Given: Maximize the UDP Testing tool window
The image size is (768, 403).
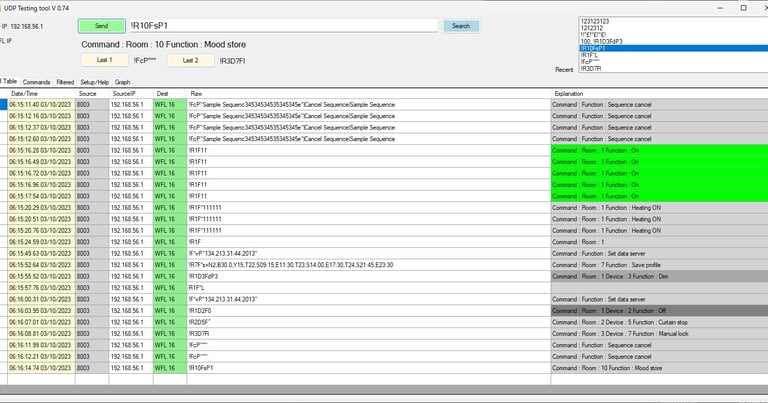Looking at the screenshot, I should [744, 8].
